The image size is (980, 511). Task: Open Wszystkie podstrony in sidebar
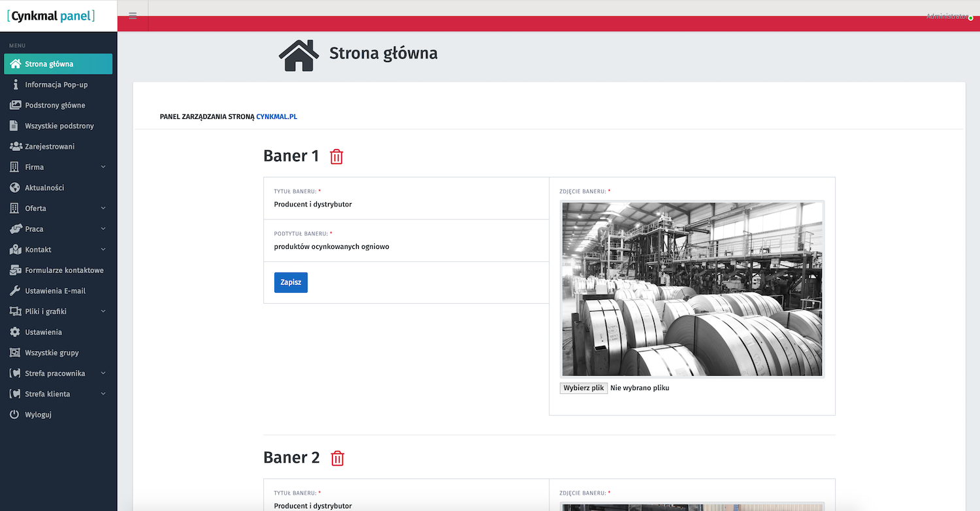pos(59,126)
